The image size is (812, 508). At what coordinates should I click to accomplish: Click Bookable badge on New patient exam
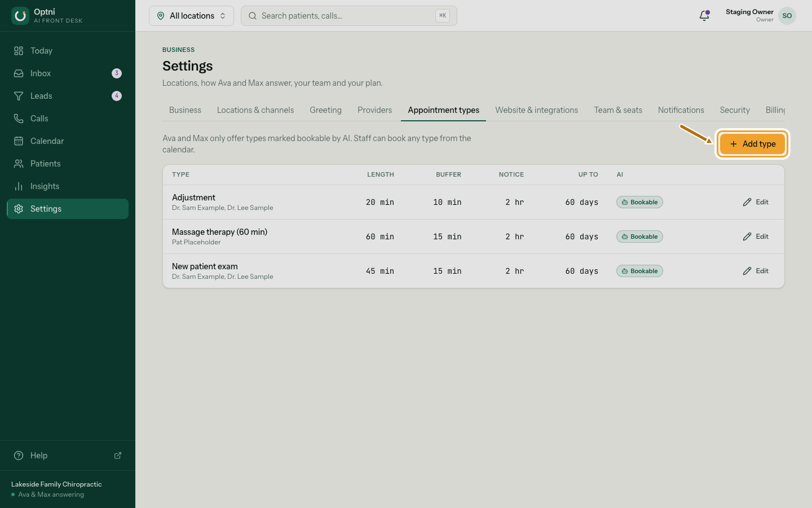[x=639, y=271]
